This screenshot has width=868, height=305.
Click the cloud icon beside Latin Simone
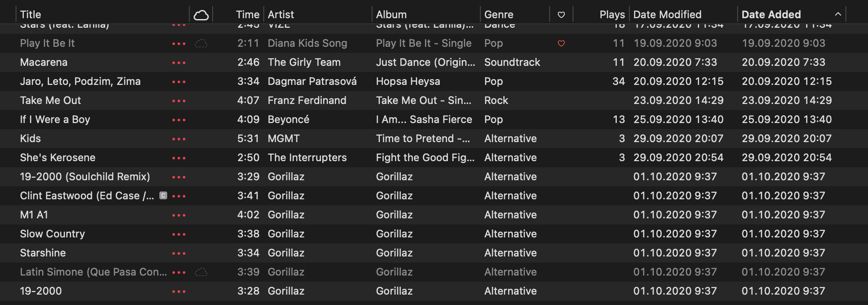(x=201, y=272)
